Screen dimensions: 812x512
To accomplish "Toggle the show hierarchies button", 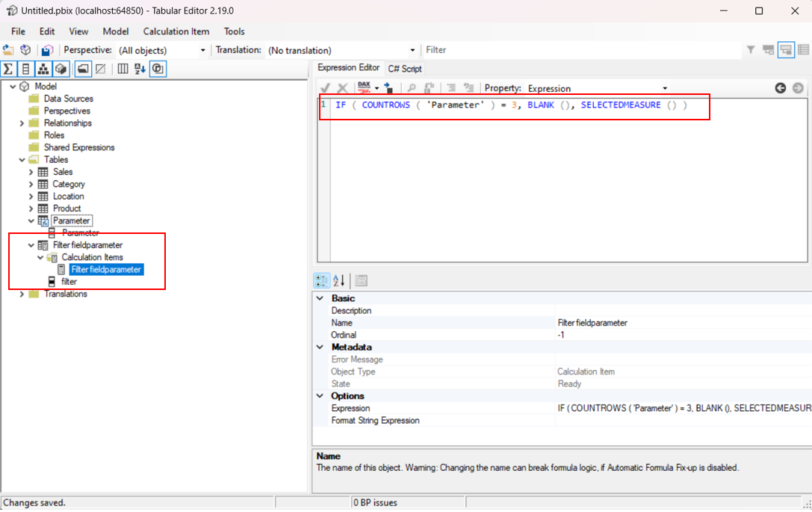I will pyautogui.click(x=43, y=69).
